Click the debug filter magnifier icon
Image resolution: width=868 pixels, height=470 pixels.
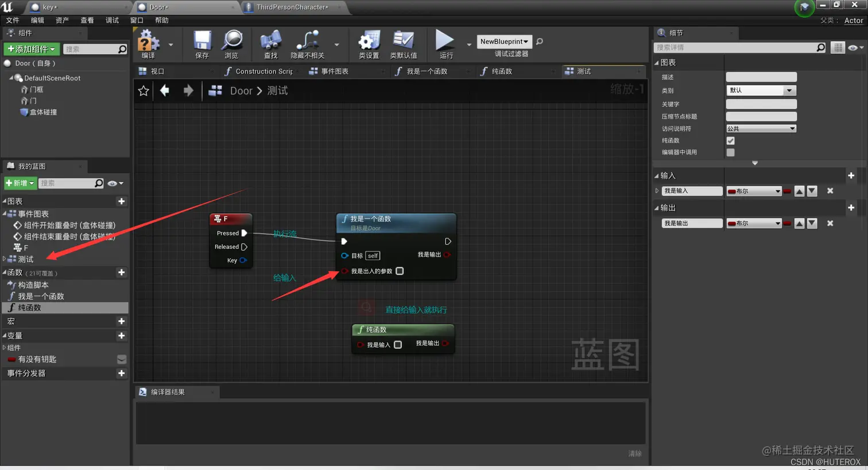[x=540, y=41]
